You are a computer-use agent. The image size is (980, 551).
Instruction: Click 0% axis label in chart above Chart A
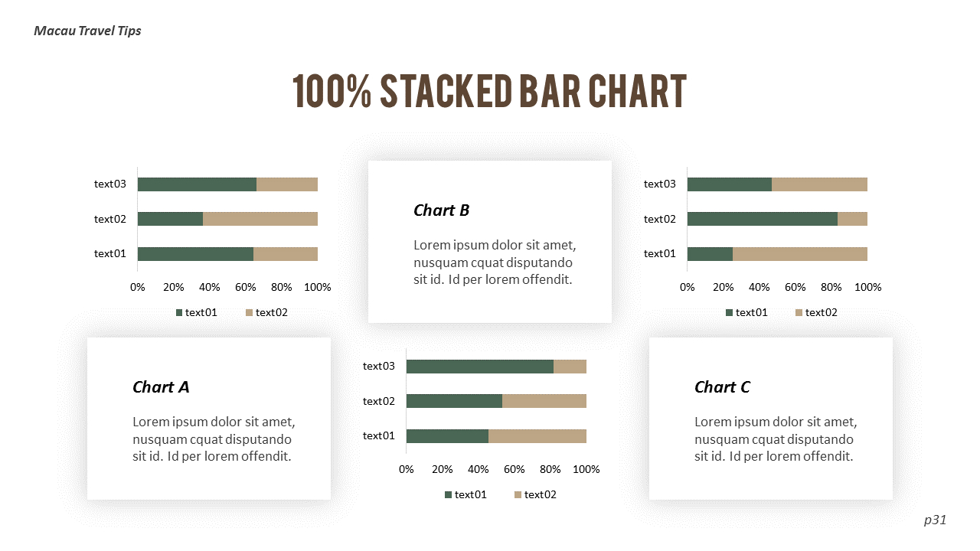[x=138, y=288]
